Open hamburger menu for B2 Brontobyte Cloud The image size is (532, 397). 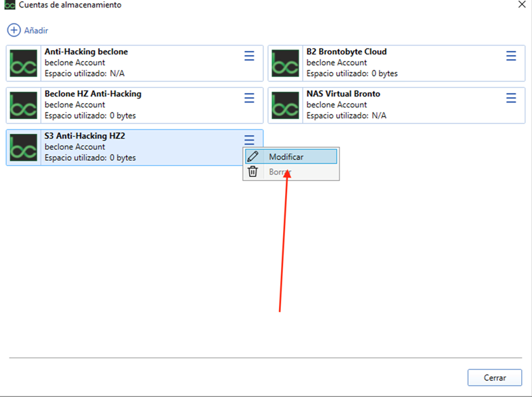pos(512,56)
